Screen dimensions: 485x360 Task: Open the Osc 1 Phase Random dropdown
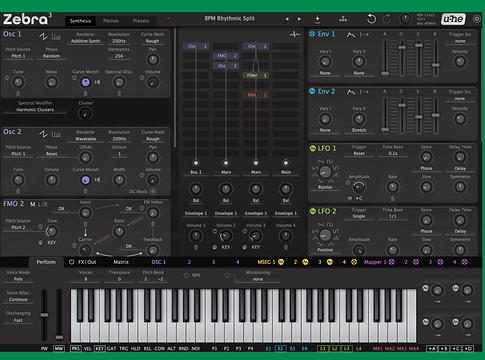(x=51, y=56)
